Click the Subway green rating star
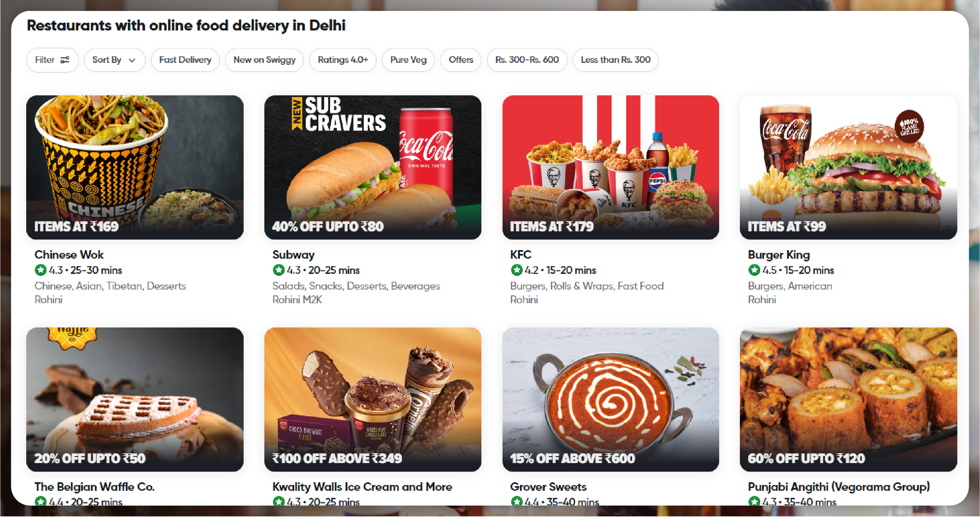980x517 pixels. [x=278, y=270]
